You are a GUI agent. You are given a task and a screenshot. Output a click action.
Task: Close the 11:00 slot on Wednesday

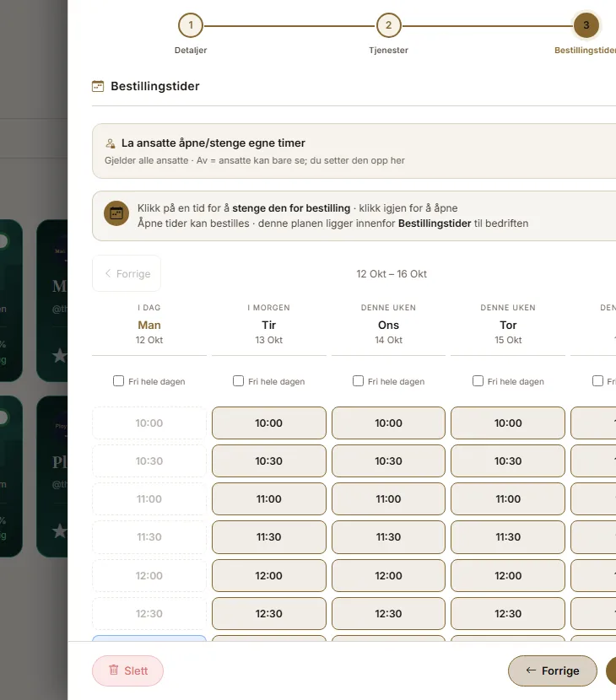pyautogui.click(x=388, y=498)
